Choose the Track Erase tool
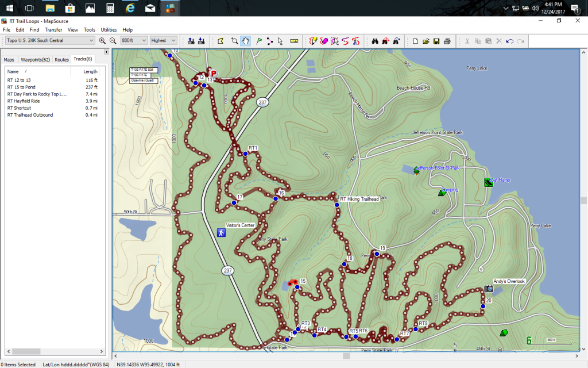 324,41
